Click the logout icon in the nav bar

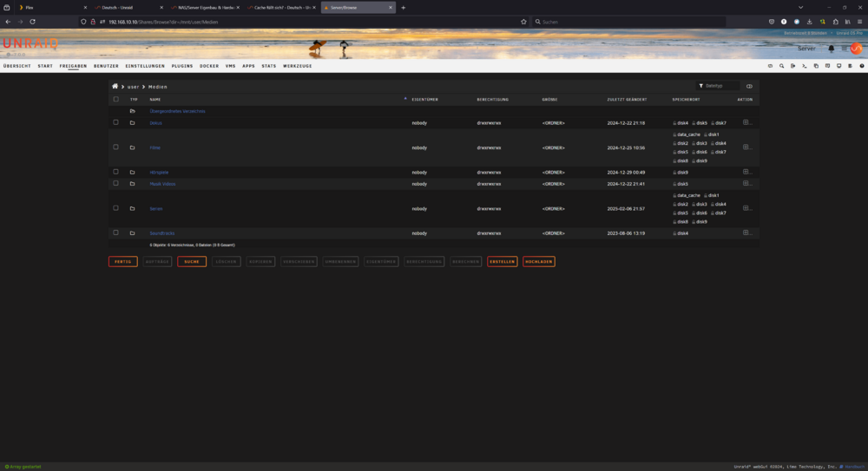[x=792, y=66]
